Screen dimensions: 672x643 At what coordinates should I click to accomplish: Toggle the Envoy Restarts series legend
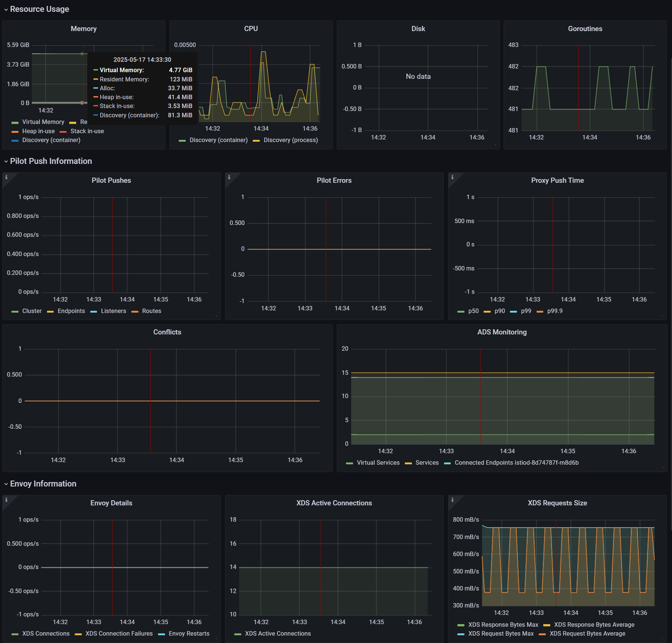point(189,634)
